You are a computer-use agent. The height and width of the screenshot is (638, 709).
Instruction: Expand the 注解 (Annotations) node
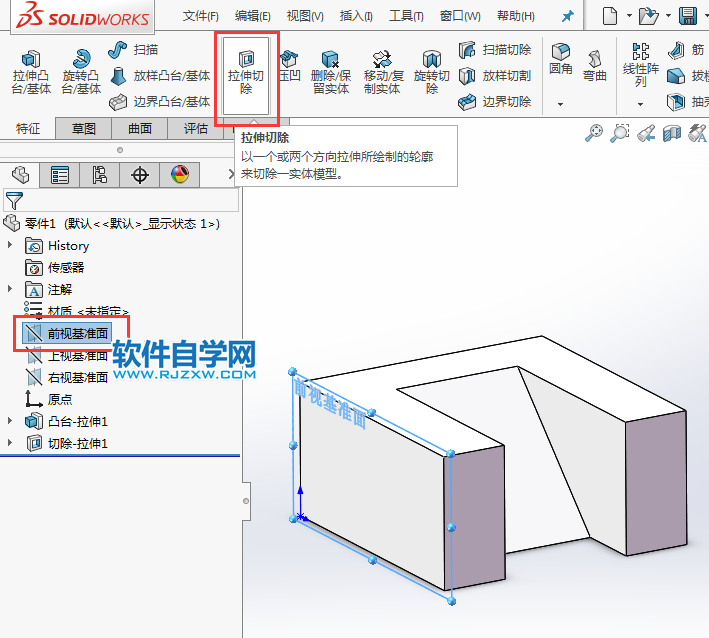(x=10, y=288)
